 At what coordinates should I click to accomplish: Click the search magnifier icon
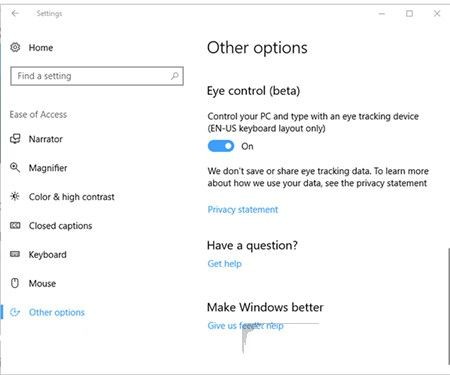(x=175, y=76)
